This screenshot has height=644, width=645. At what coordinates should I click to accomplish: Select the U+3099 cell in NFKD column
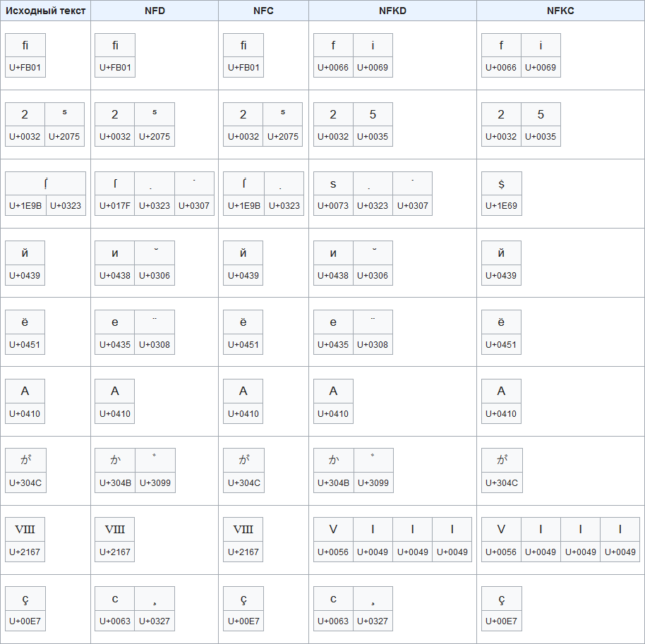(373, 470)
